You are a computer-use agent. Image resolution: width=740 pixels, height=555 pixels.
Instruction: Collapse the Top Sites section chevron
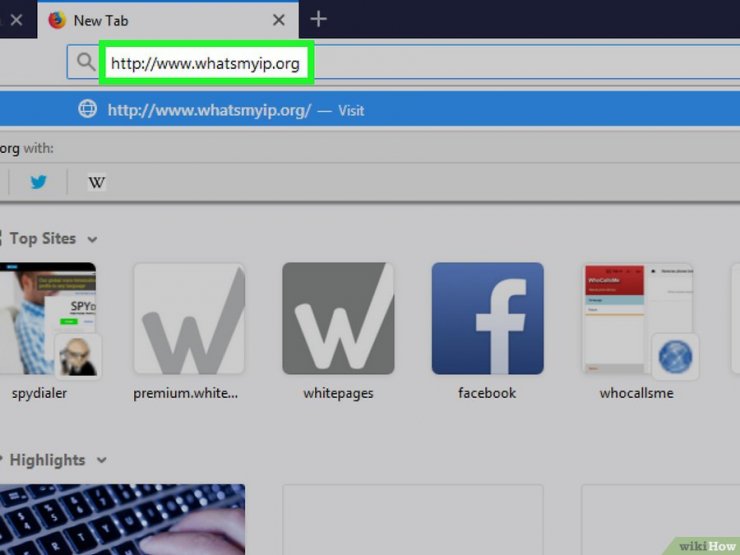(x=92, y=240)
